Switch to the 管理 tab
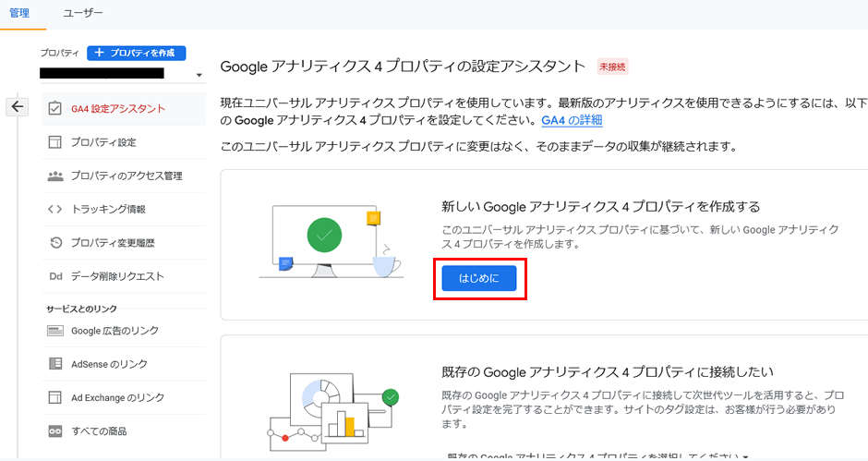 pyautogui.click(x=19, y=14)
